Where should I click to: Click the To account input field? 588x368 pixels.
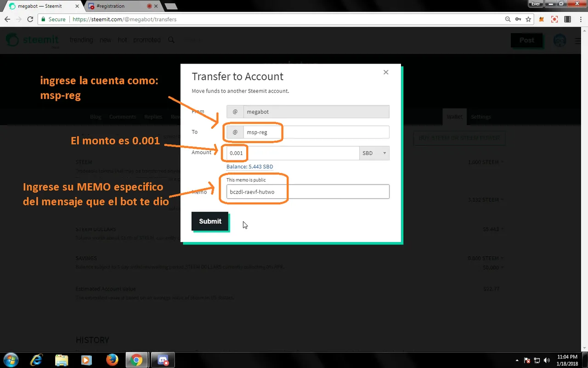coord(316,132)
